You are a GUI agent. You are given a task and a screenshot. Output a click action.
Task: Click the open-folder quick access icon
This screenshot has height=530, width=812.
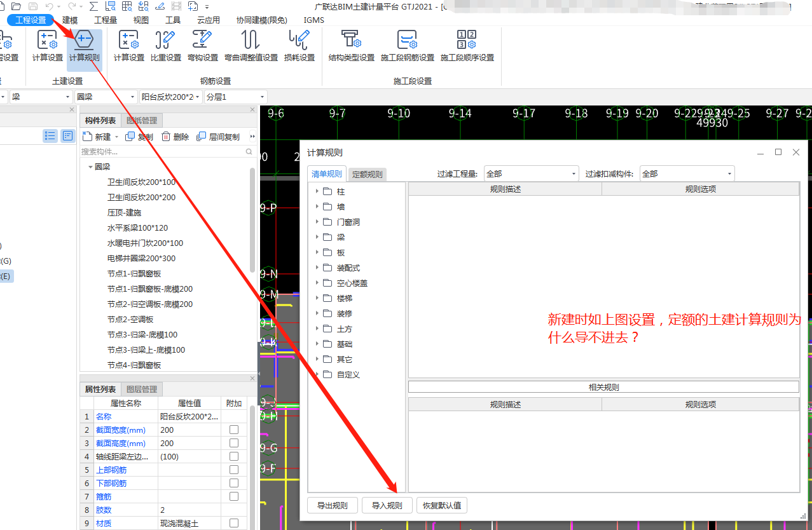17,6
